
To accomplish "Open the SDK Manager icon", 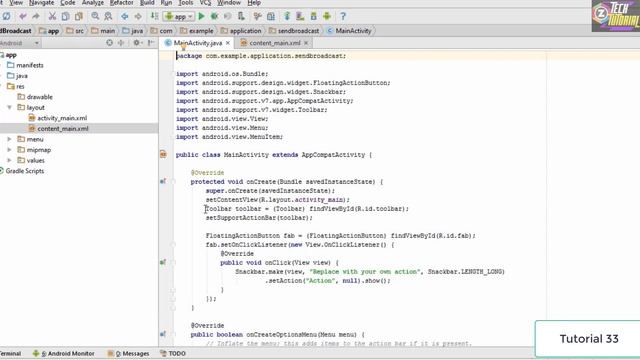I will click(313, 16).
